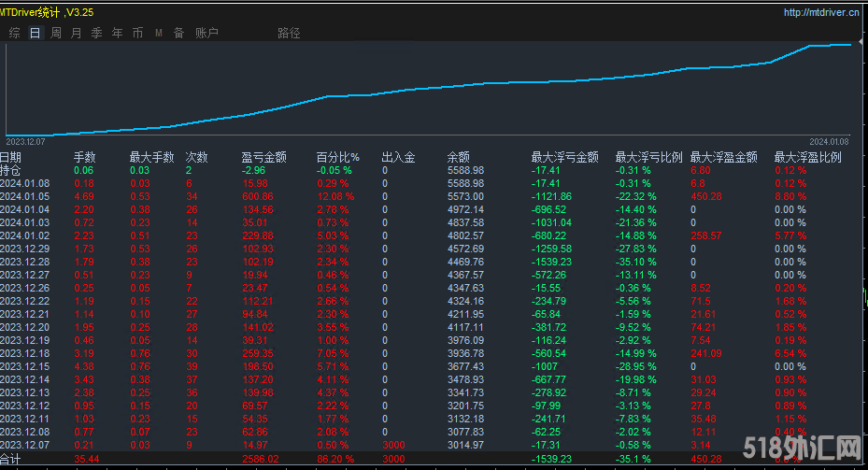Click the 盈亏金额 profit/loss column header
868x470 pixels.
(263, 157)
